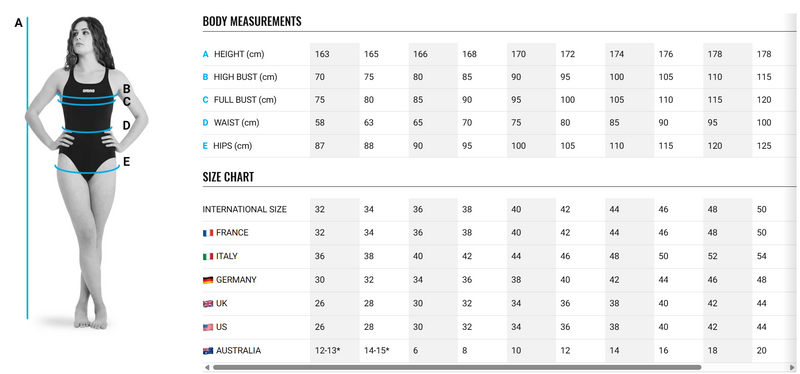Click the UK flag icon

[x=208, y=304]
